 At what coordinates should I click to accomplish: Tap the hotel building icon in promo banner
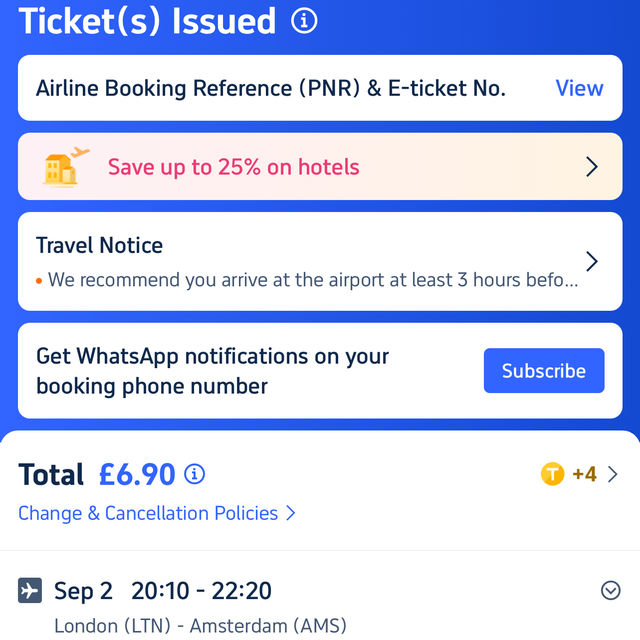coord(65,167)
